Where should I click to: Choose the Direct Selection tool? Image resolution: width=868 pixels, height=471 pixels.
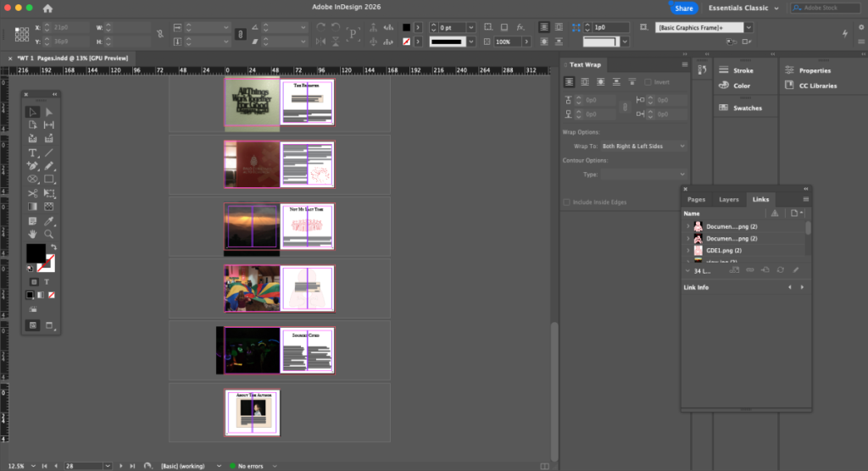pos(48,113)
